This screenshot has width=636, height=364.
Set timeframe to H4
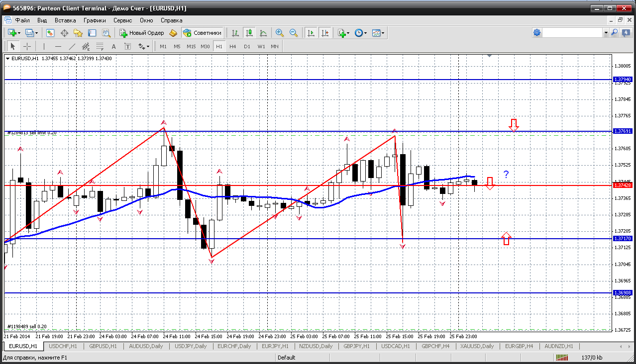click(233, 46)
